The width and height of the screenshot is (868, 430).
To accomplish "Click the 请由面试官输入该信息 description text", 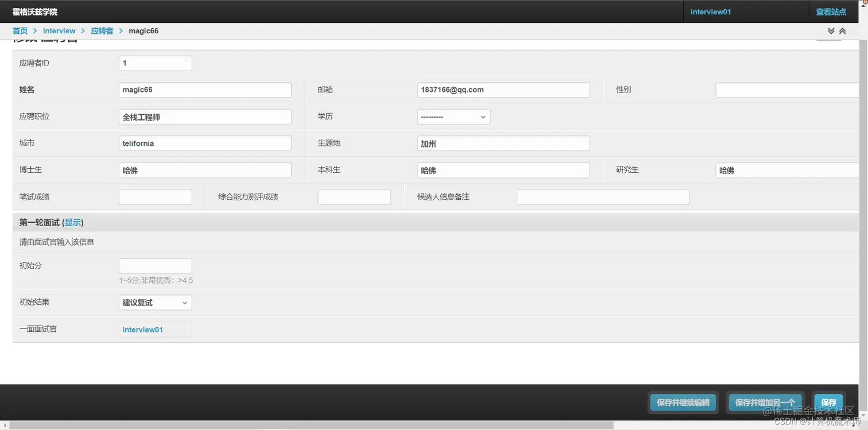I will [x=57, y=242].
